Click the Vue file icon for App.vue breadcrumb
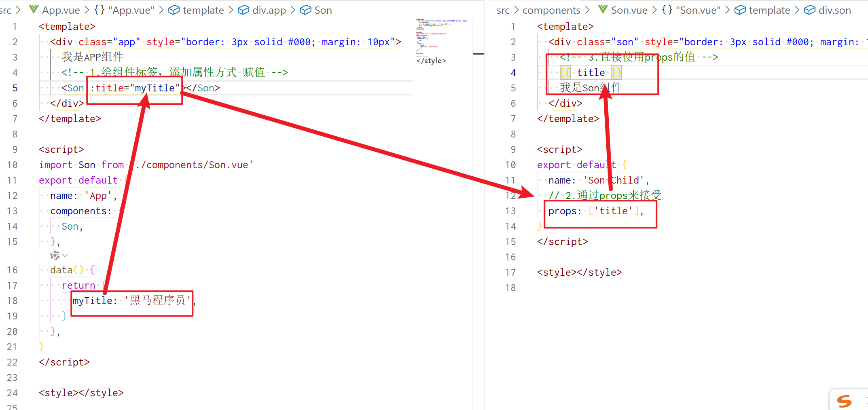The image size is (868, 410). coord(34,10)
